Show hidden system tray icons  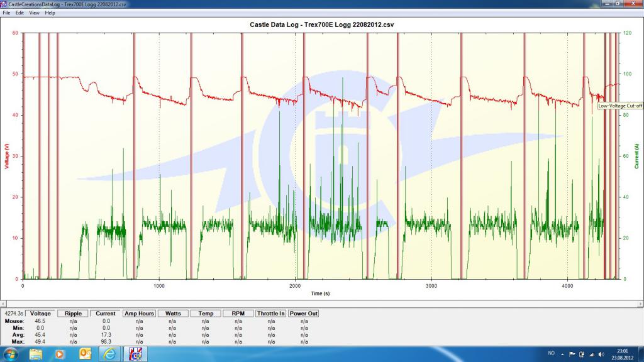[563, 354]
